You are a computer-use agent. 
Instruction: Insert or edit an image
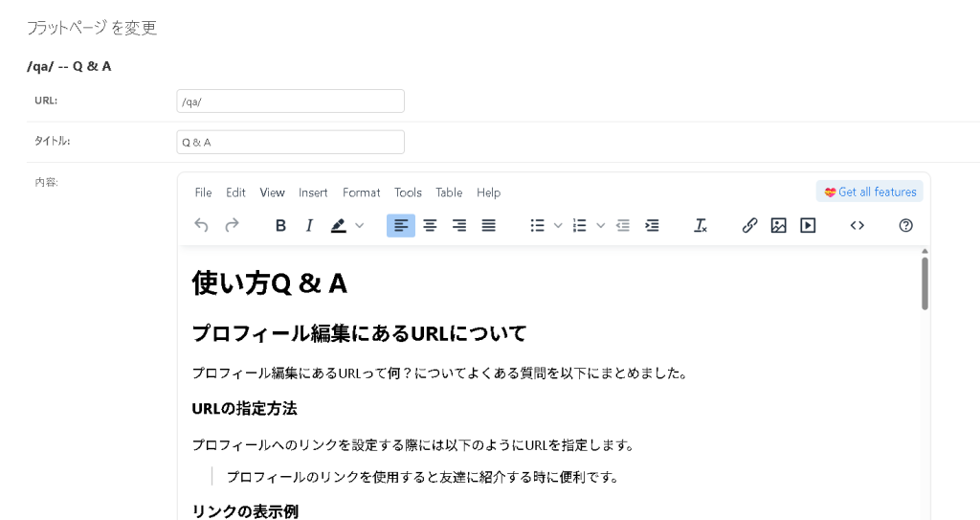tap(779, 225)
